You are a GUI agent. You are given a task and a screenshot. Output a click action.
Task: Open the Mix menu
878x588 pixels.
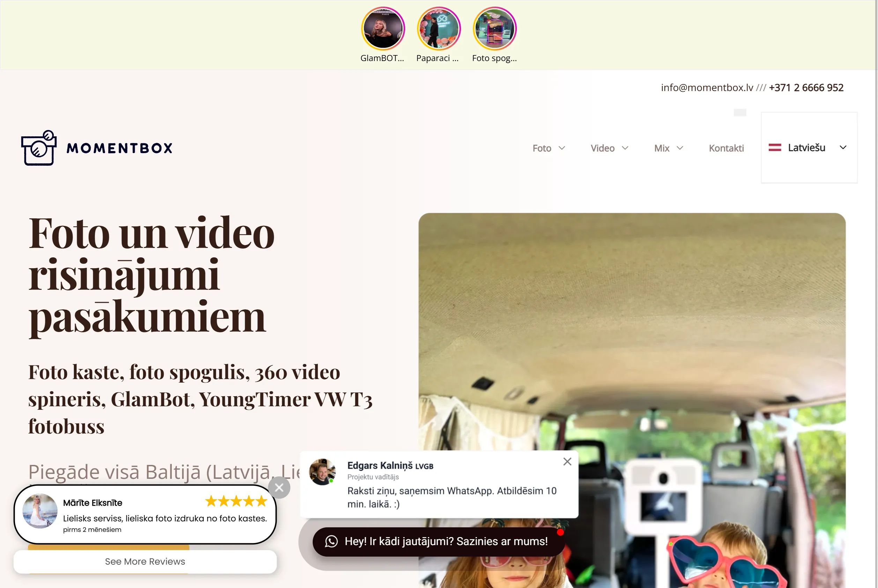tap(662, 148)
